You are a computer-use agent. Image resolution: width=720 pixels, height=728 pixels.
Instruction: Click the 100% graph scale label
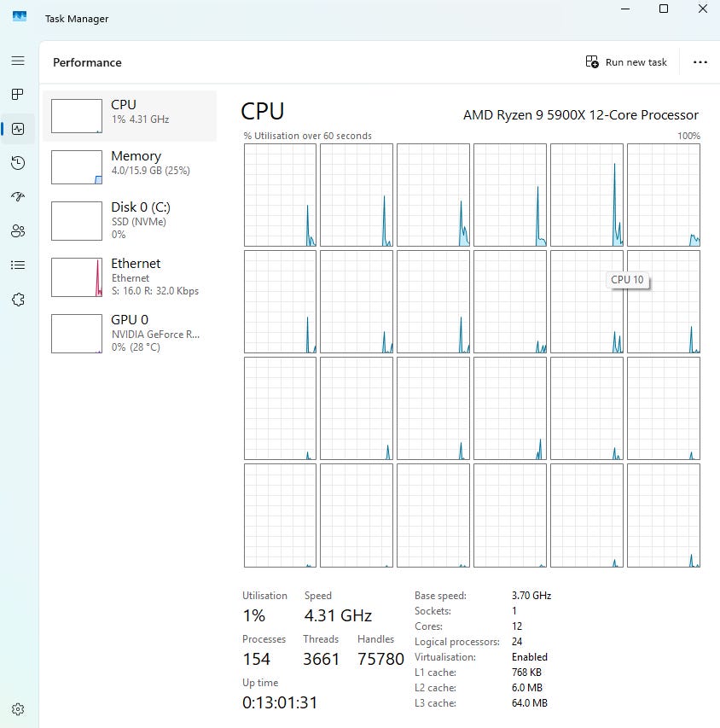(x=689, y=136)
